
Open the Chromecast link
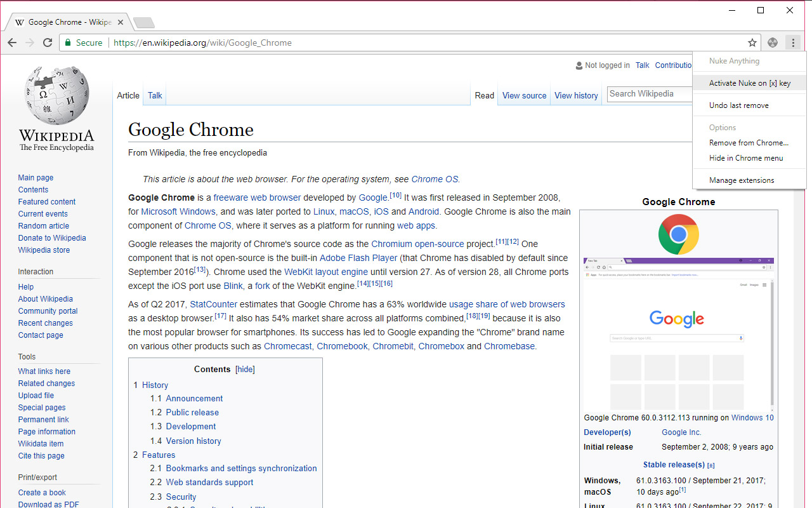tap(288, 346)
